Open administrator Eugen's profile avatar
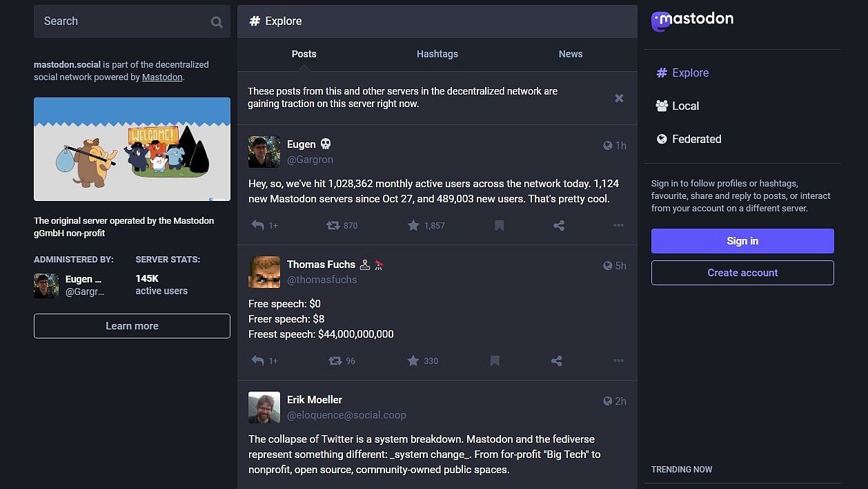 pos(46,285)
